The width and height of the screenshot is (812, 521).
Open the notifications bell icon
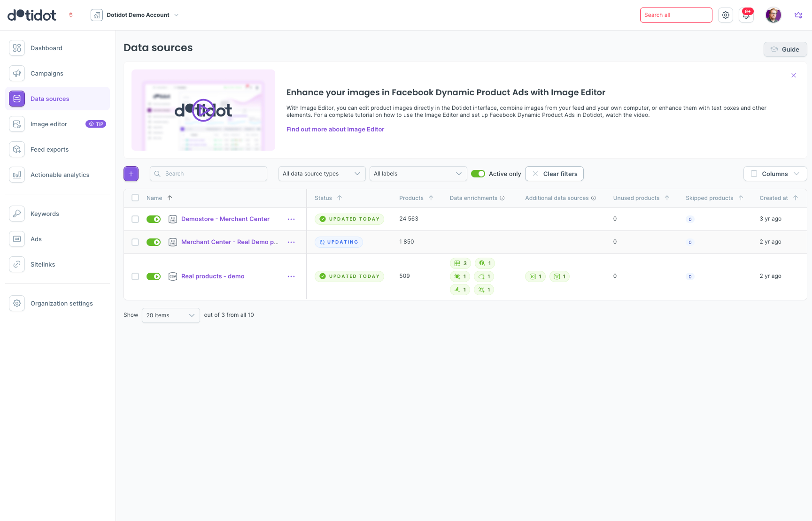(746, 15)
